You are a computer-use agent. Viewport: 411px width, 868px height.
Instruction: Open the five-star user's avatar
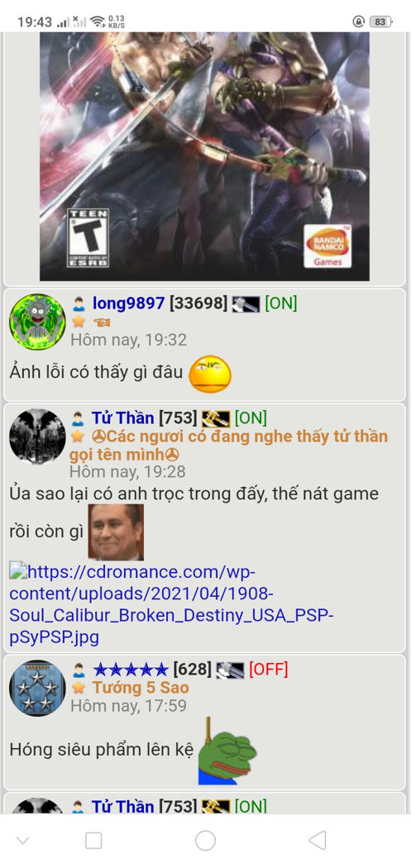[x=37, y=688]
